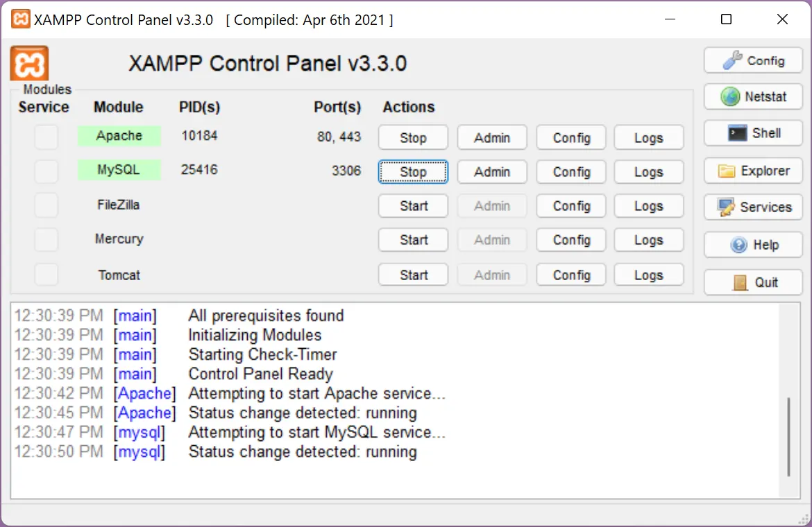Open Config via the wrench icon

733,61
